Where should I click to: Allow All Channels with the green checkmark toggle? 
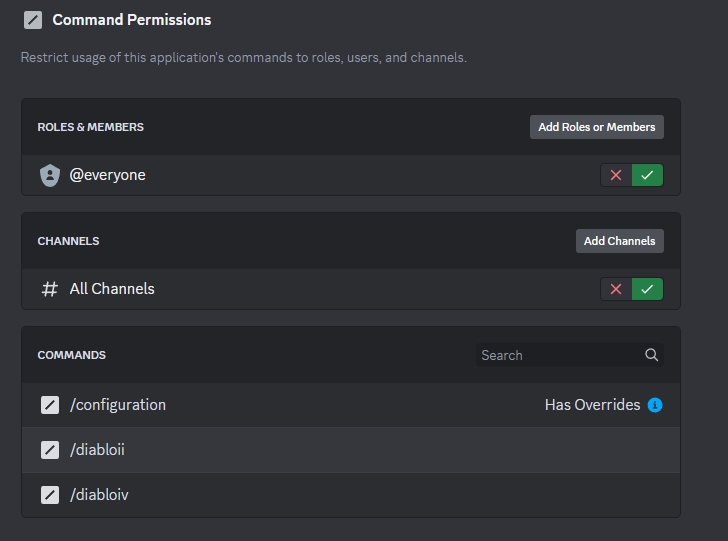click(x=647, y=289)
